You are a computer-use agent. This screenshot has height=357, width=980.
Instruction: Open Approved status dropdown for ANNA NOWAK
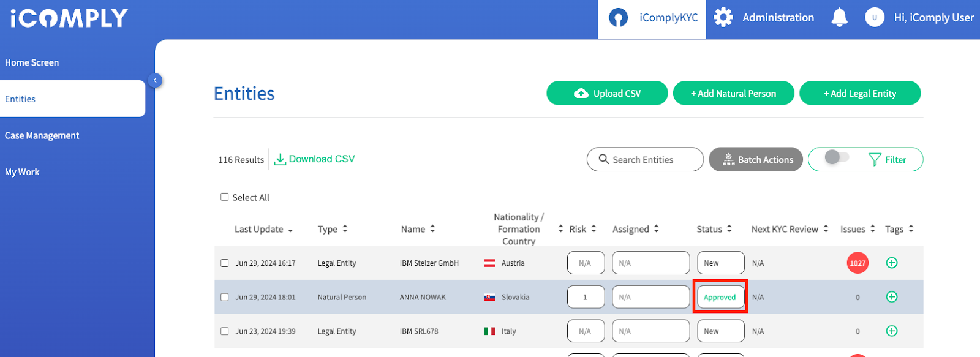[720, 297]
